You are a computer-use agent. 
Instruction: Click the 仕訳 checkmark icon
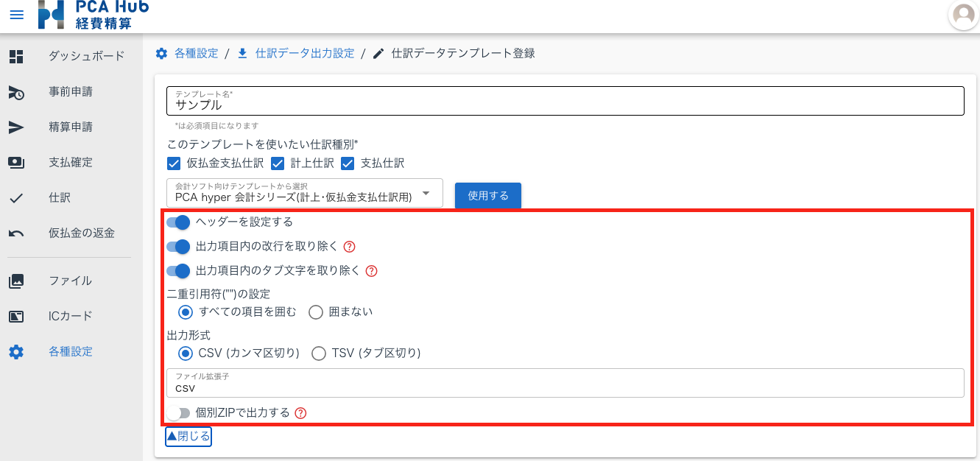click(16, 198)
